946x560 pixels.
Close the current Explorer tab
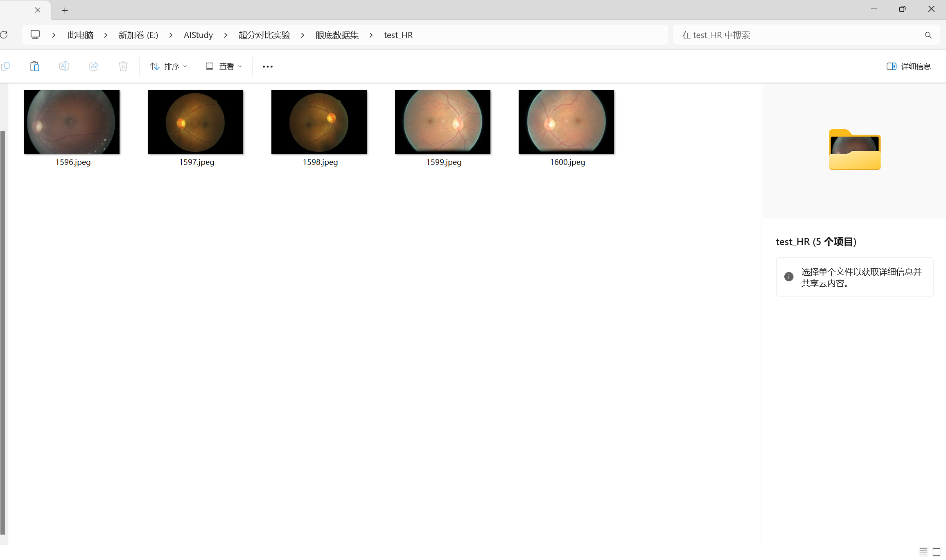[x=38, y=10]
